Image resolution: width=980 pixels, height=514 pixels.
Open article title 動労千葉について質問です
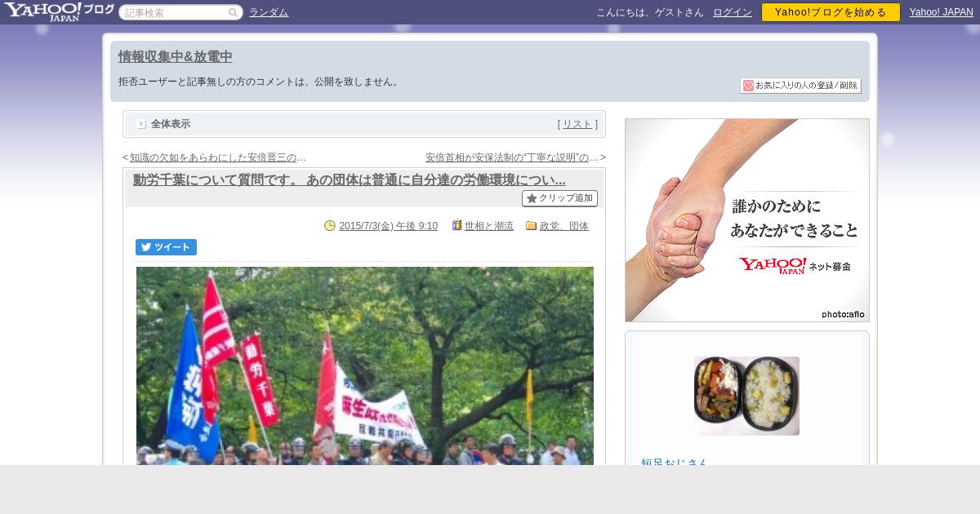click(350, 179)
